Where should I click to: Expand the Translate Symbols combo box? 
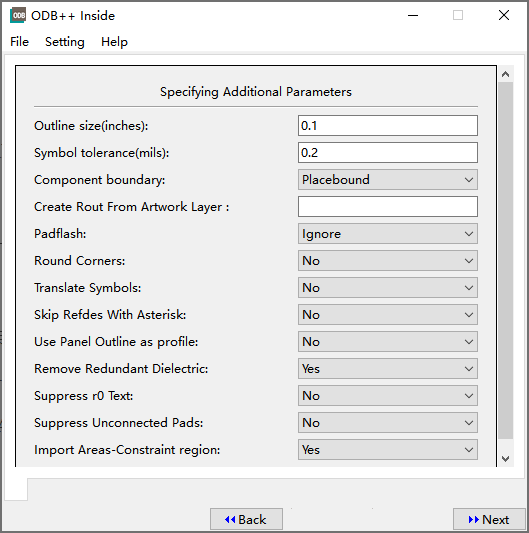(388, 288)
